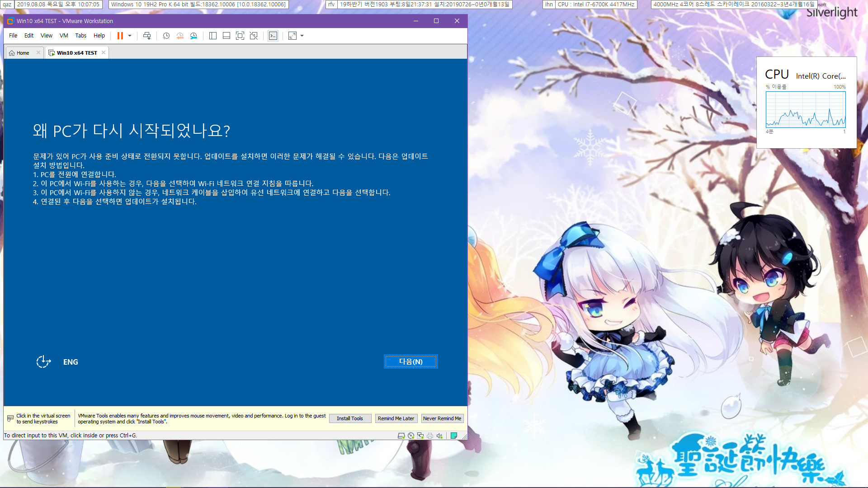Click Remind Me Later button
The height and width of the screenshot is (488, 868).
point(396,418)
